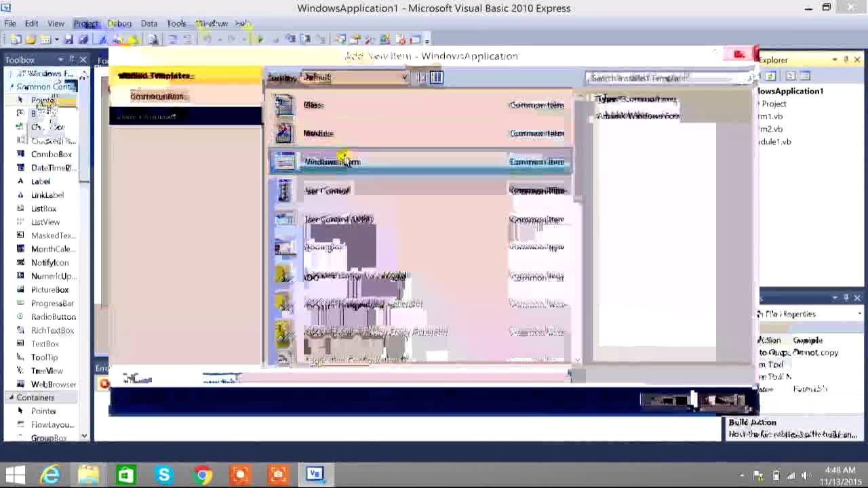The width and height of the screenshot is (868, 488).
Task: Close the Toolbox panel with its X
Action: coord(83,60)
